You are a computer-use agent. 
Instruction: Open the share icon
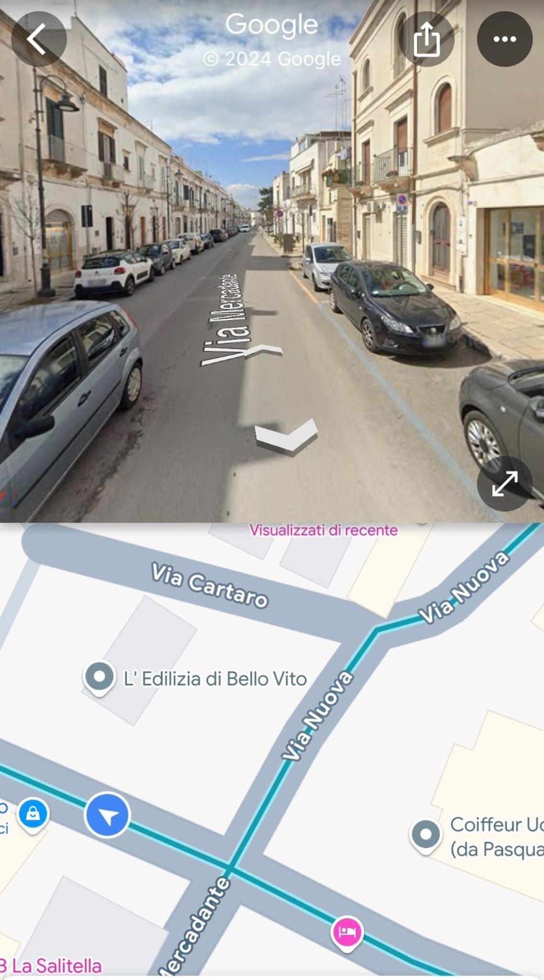[427, 39]
